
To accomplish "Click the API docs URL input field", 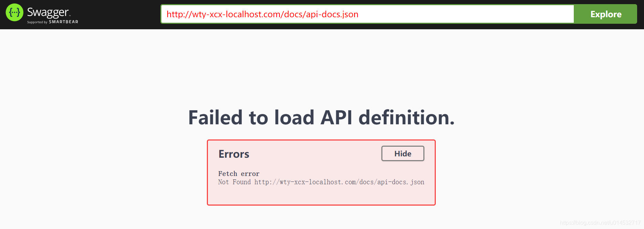I will click(367, 14).
